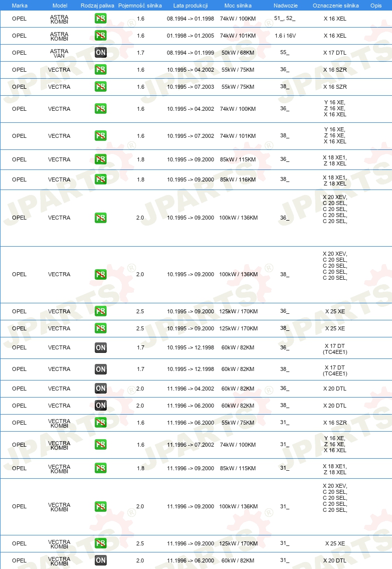Click diesel ON icon for Vectra 1.7 body 38_
The width and height of the screenshot is (392, 569).
pos(101,369)
